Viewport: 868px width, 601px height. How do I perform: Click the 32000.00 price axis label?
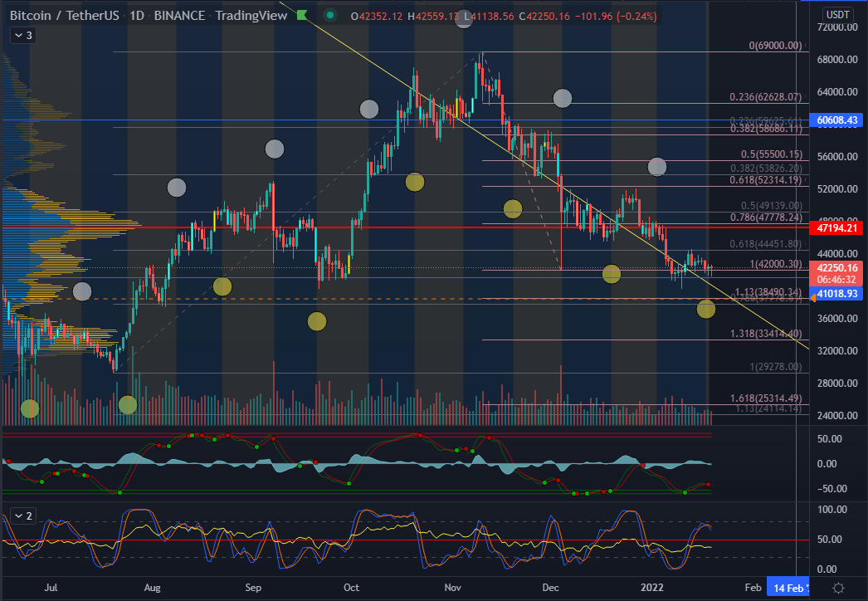[837, 350]
